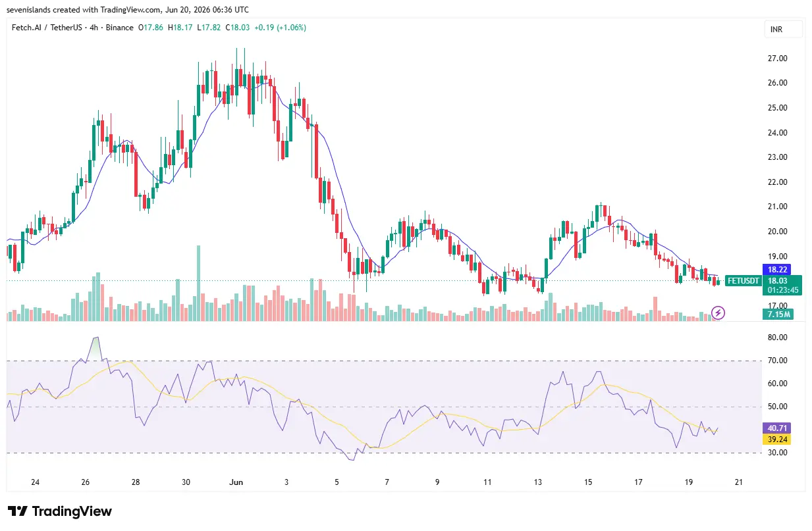Open the INR currency selector
812x531 pixels.
point(783,30)
